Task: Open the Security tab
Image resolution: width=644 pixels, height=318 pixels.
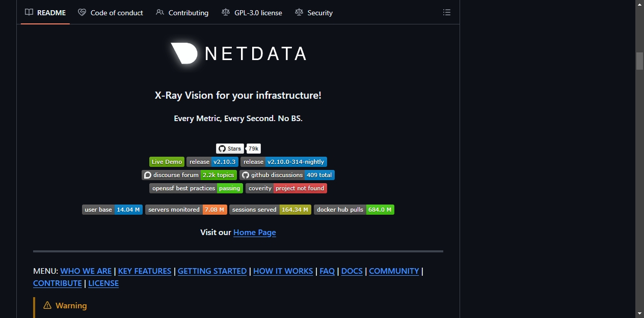Action: [314, 13]
